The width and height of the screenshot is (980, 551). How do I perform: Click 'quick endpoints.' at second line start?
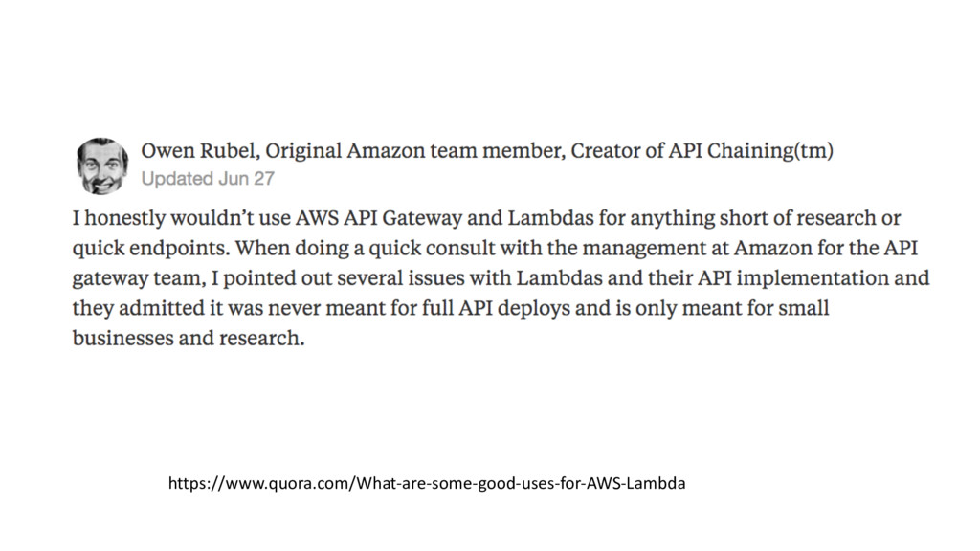tap(151, 249)
